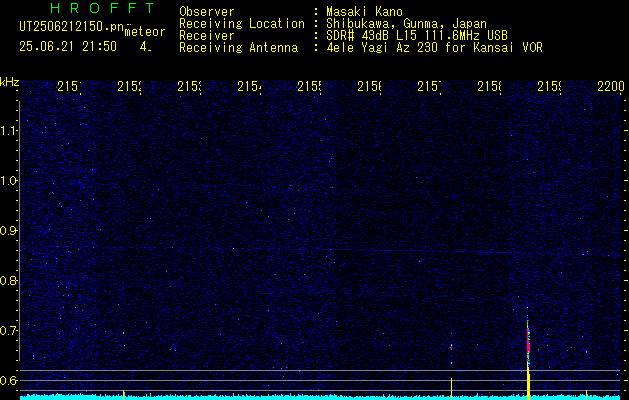Click the green HROFFT title
Screen dimensions: 629x400
[x=102, y=8]
